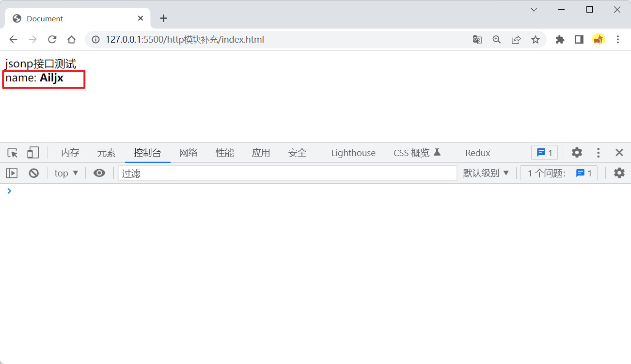Click the 过滤 console filter field

[x=287, y=173]
